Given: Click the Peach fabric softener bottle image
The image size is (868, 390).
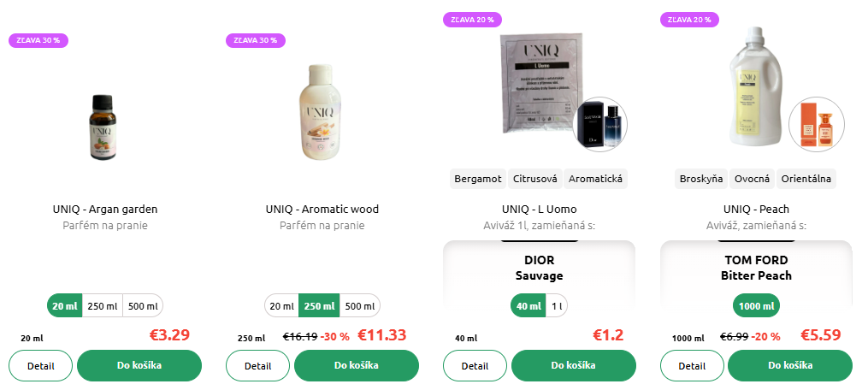Looking at the screenshot, I should tap(756, 87).
